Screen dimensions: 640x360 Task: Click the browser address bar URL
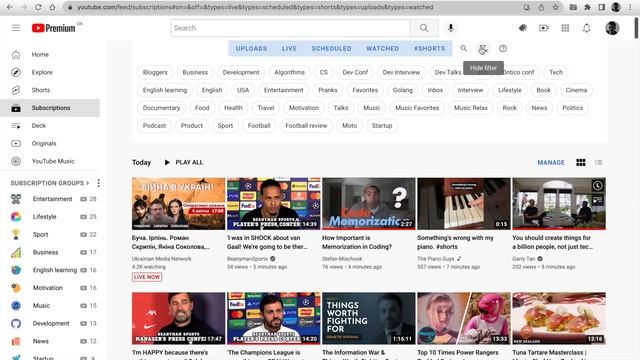255,7
